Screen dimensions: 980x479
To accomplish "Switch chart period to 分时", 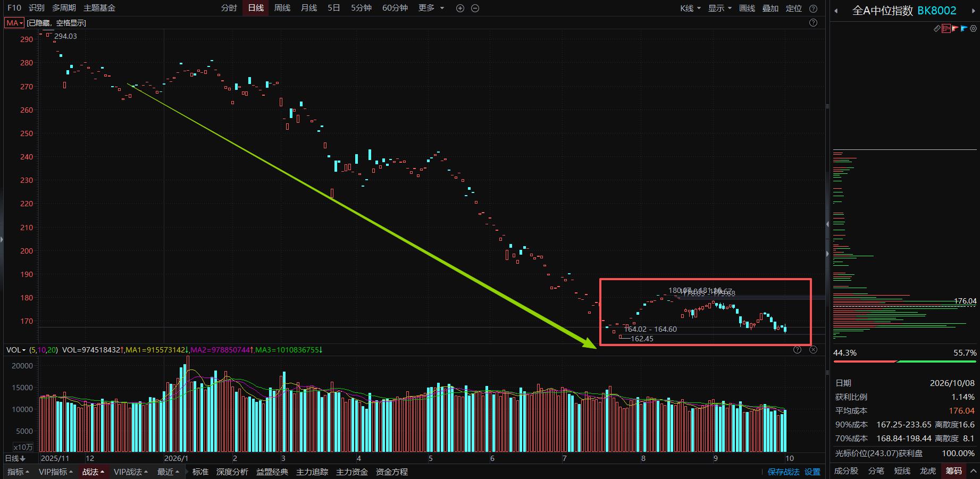I will (229, 8).
